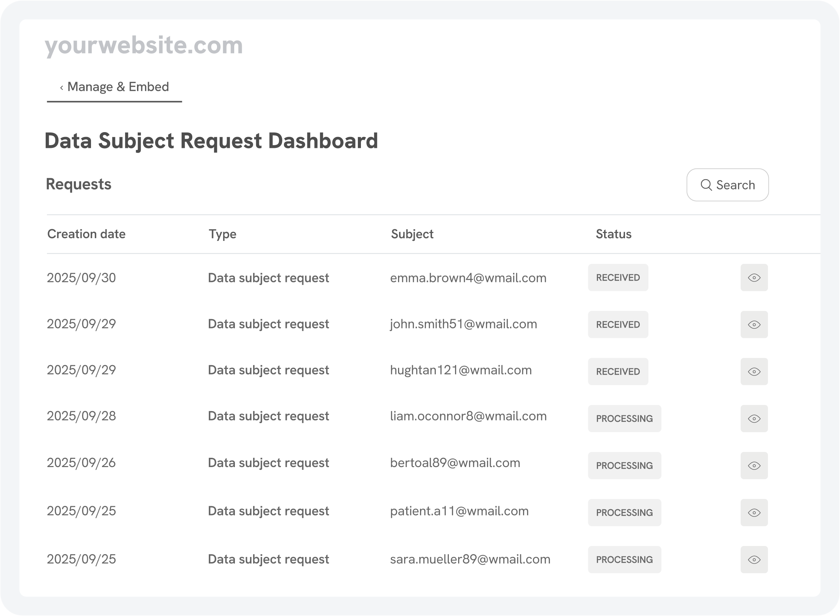View bertoal89 request details eye icon

click(754, 466)
